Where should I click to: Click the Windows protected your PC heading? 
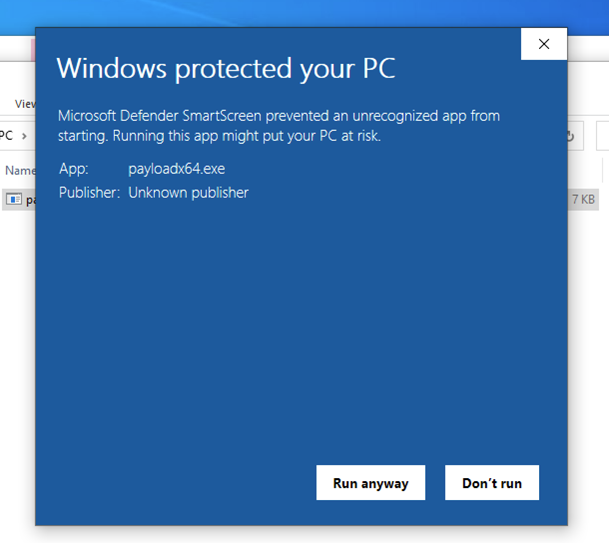[x=226, y=69]
